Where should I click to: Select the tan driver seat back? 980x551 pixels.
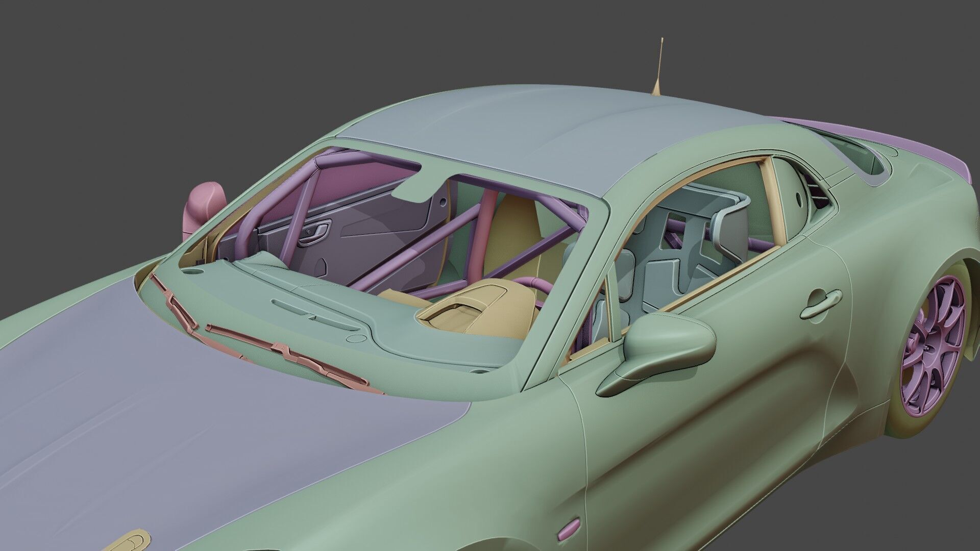point(511,237)
